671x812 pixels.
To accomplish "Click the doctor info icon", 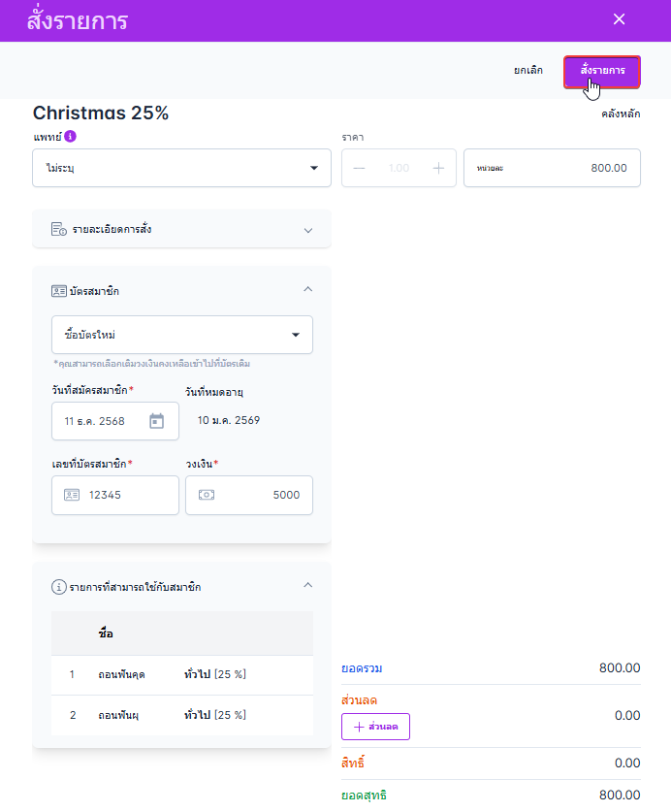I will (71, 136).
